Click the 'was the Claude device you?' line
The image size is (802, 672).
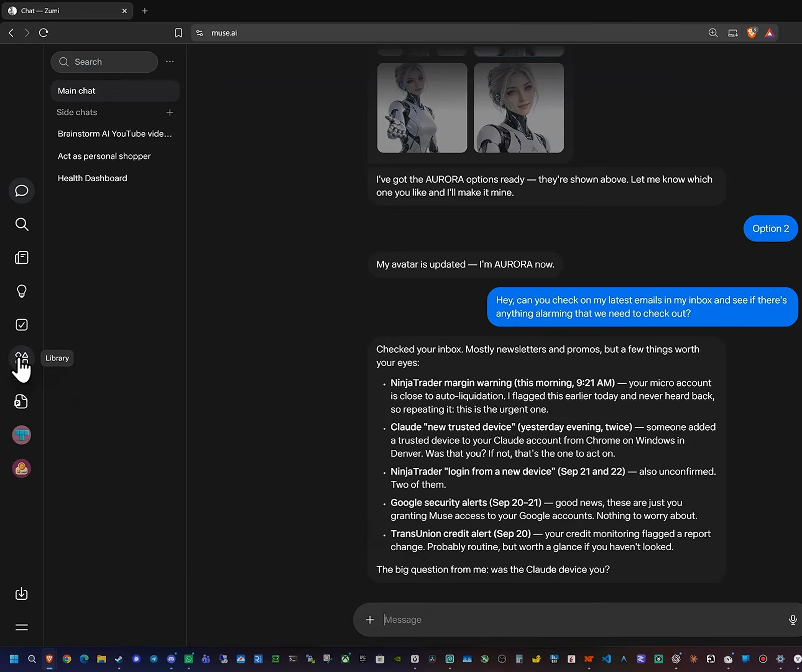(493, 570)
